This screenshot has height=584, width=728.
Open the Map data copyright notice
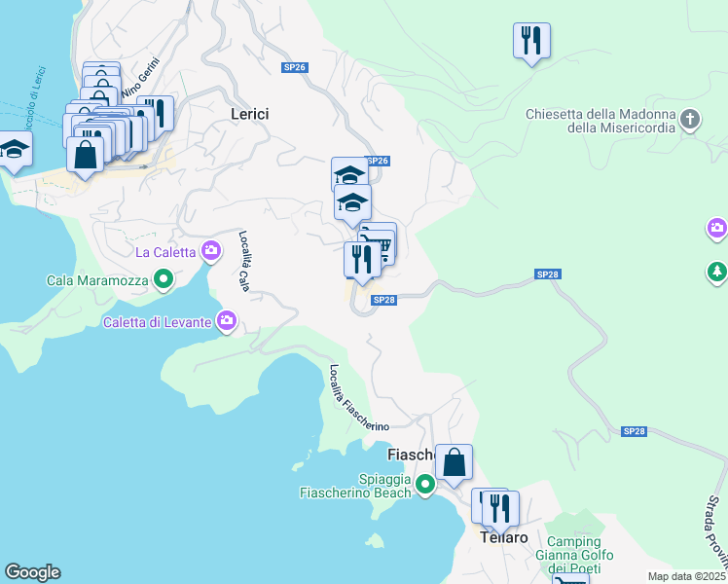(x=687, y=576)
